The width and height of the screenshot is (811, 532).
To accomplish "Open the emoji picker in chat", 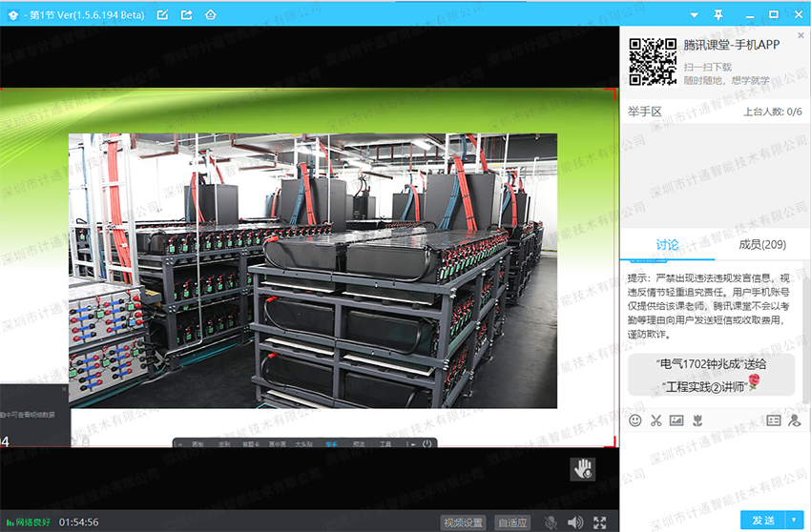I will tap(635, 419).
